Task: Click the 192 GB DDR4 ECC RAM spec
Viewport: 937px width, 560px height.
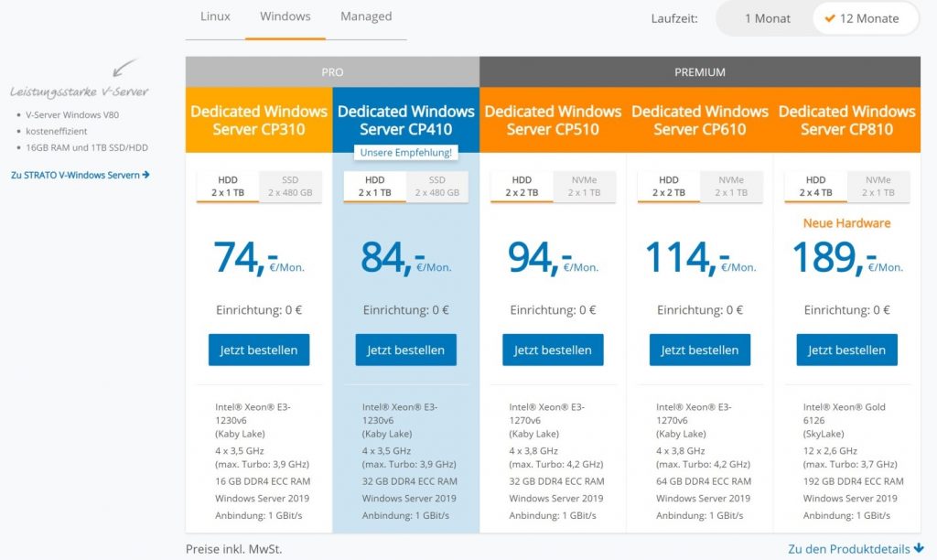Action: (x=853, y=481)
